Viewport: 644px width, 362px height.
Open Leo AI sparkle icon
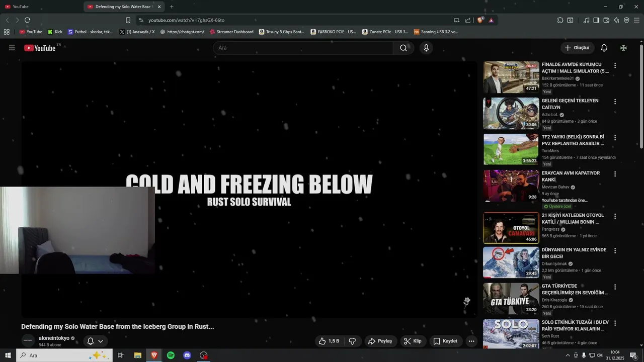tap(616, 20)
